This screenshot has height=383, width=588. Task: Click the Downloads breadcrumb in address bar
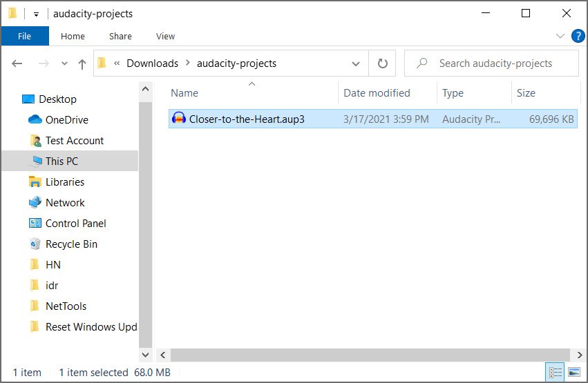point(152,63)
